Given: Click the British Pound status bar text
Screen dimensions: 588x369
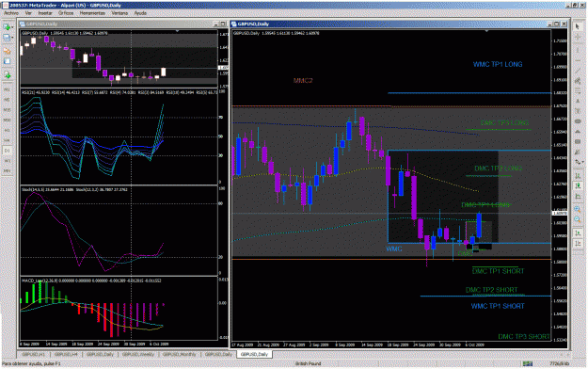Looking at the screenshot, I should tap(308, 363).
